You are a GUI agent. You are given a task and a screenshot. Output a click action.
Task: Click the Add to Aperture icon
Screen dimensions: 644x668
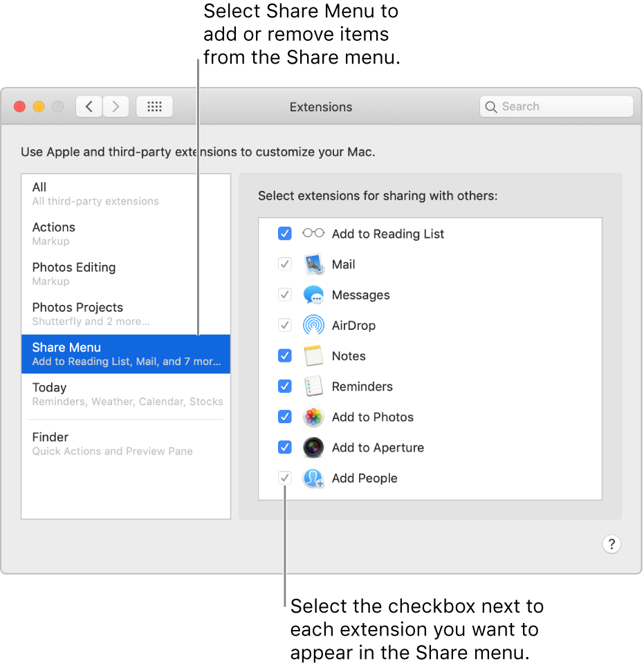pos(313,447)
